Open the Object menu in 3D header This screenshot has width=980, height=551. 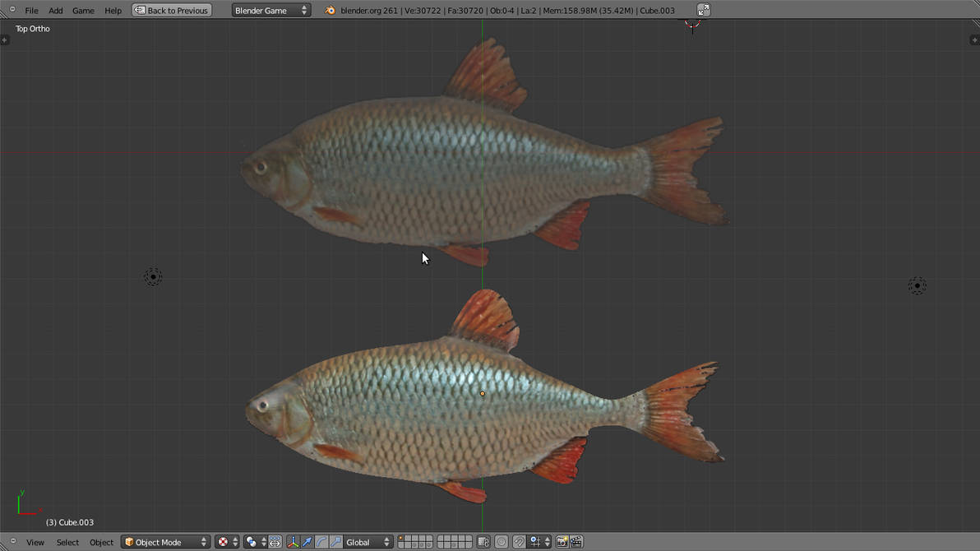click(101, 542)
